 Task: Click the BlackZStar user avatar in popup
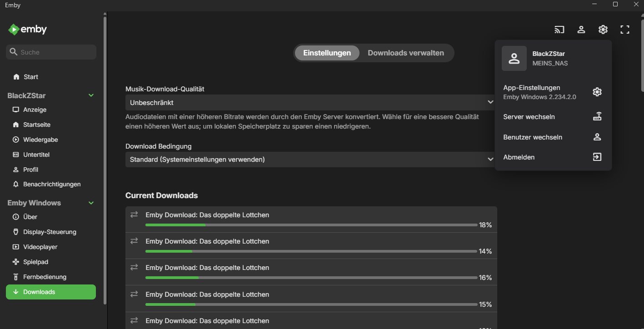514,58
